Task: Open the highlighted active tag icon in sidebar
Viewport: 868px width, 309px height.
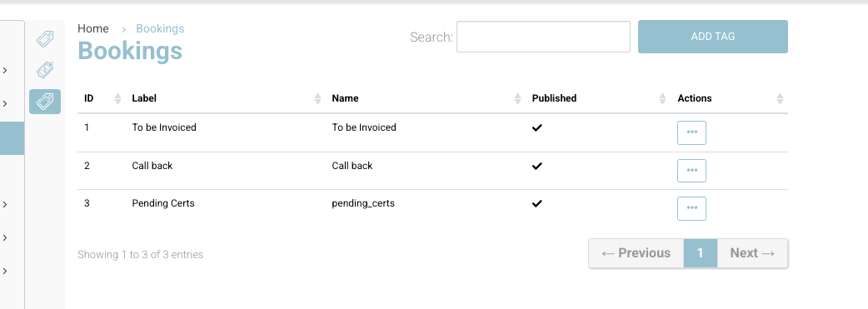Action: click(x=45, y=102)
